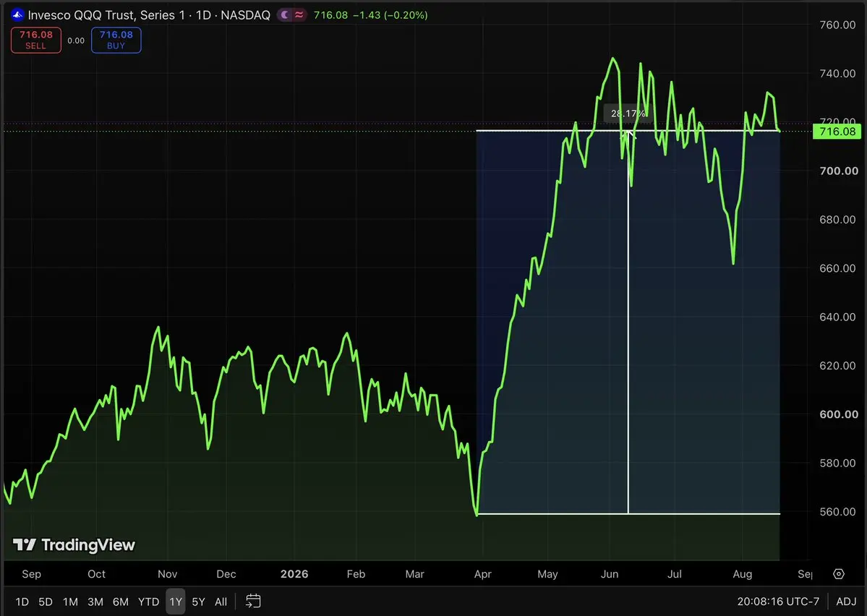Click the 28.17% measurement label
The image size is (867, 616).
pos(628,114)
